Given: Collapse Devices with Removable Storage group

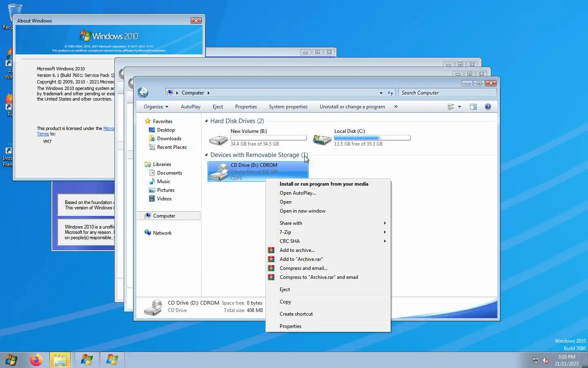Looking at the screenshot, I should click(x=206, y=155).
